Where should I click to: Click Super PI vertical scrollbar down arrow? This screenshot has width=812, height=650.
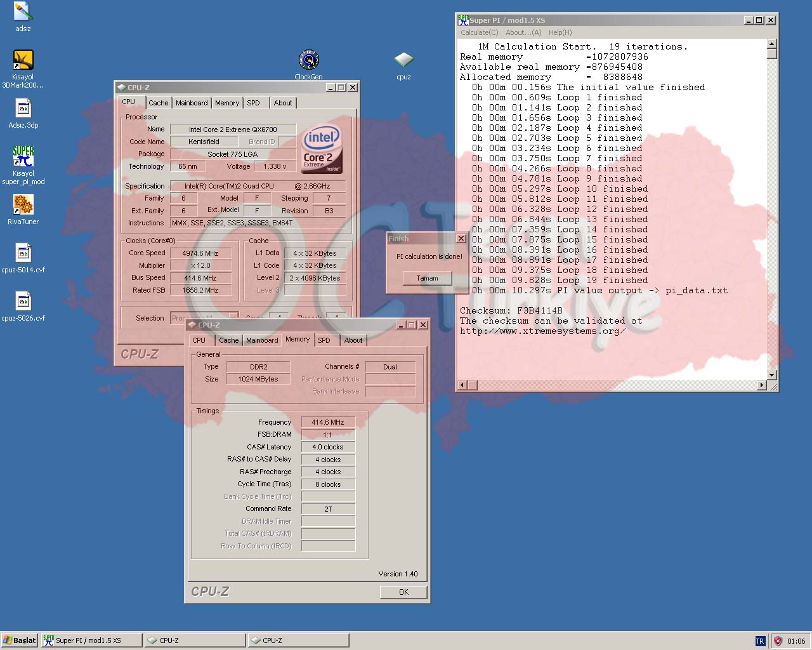(x=772, y=375)
